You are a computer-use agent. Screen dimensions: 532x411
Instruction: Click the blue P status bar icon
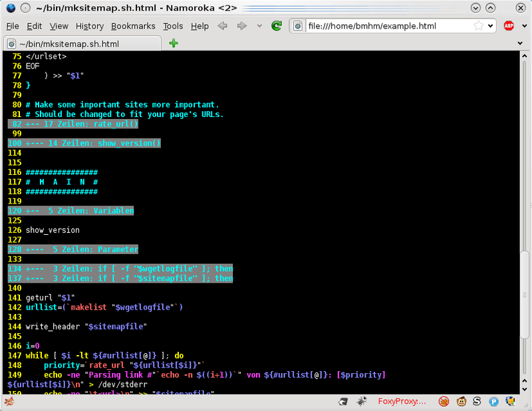click(x=493, y=402)
